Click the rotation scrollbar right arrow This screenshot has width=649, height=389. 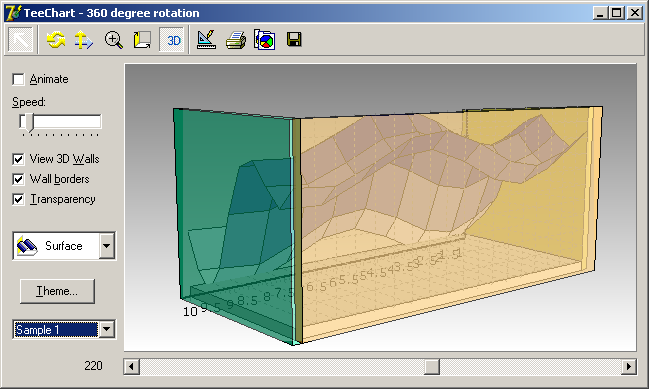[629, 367]
